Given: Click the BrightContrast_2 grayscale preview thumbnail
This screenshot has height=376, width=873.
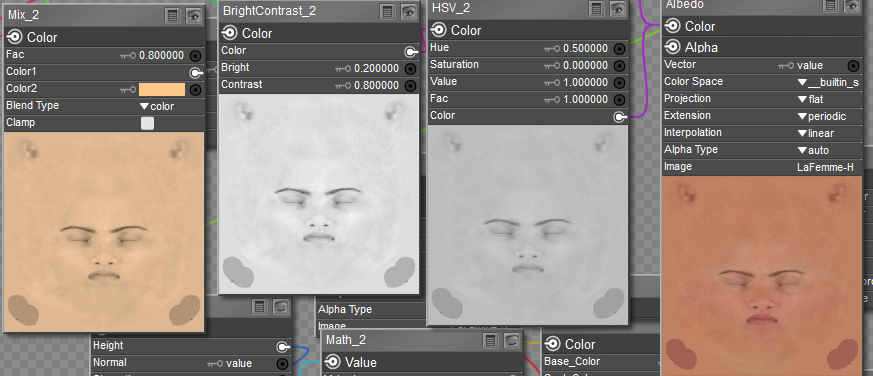Looking at the screenshot, I should 318,194.
